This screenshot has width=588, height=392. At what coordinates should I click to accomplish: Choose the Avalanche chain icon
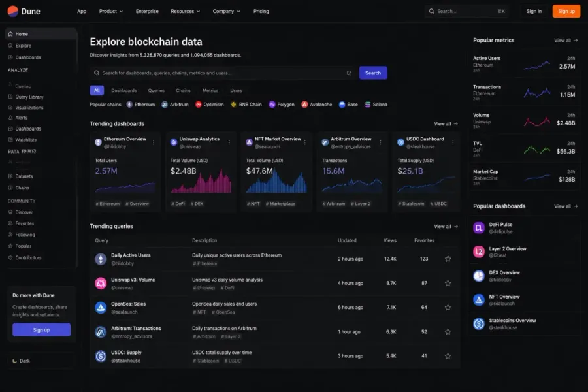pyautogui.click(x=304, y=105)
